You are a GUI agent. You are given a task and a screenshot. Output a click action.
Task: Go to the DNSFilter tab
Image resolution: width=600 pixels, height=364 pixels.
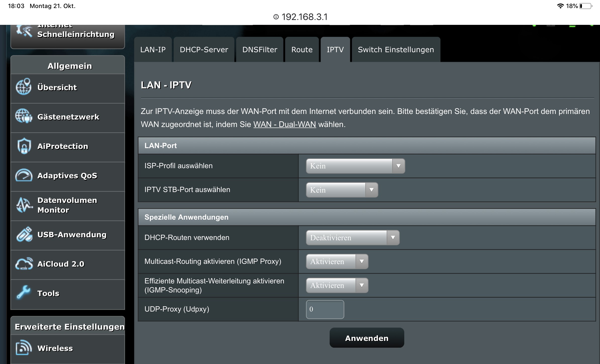260,50
